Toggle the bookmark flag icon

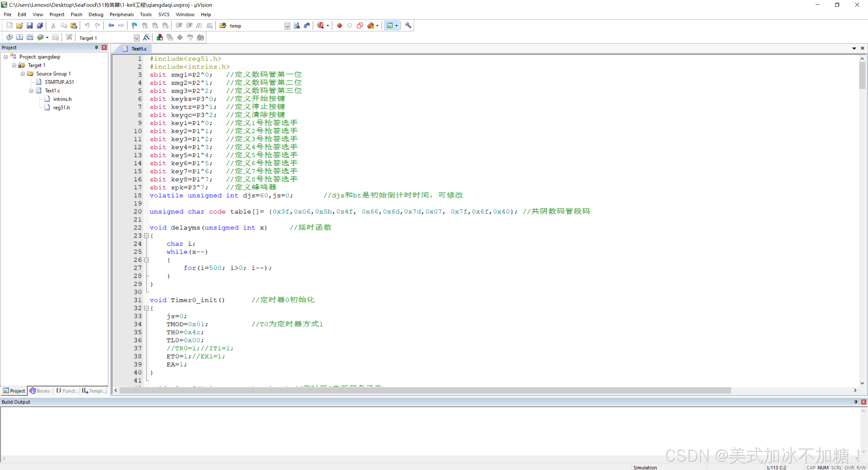point(134,25)
